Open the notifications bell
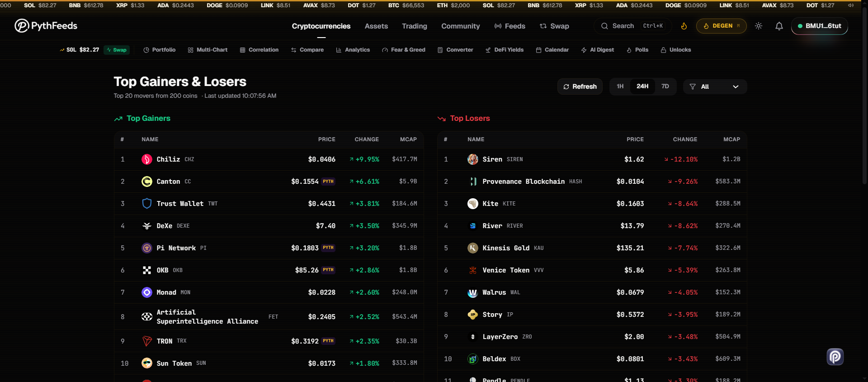The height and width of the screenshot is (382, 868). (x=779, y=26)
